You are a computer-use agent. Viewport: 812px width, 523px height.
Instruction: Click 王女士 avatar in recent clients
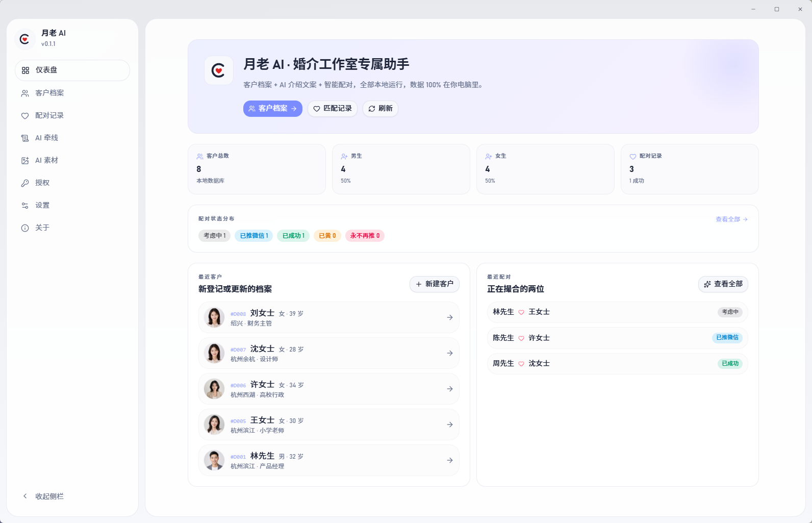point(214,425)
